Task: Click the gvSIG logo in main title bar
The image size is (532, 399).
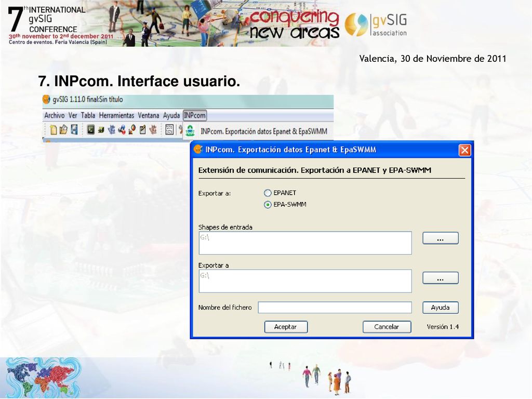Action: [x=46, y=99]
